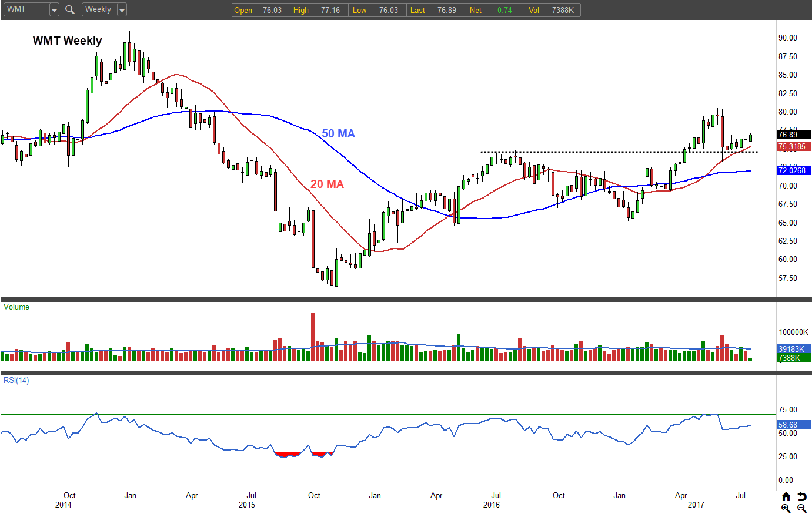Click the magnifier symbol search icon

pyautogui.click(x=70, y=9)
